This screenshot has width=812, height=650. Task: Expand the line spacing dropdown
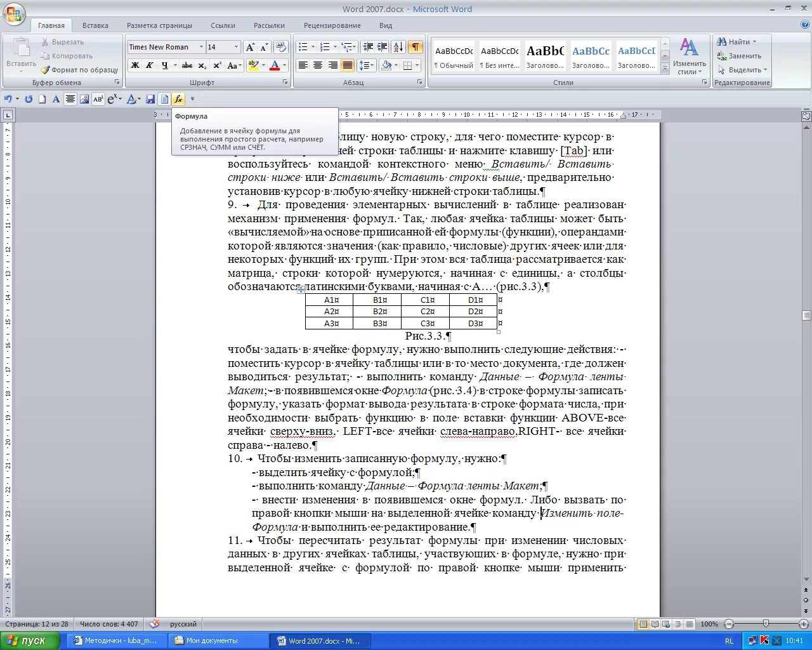(367, 65)
